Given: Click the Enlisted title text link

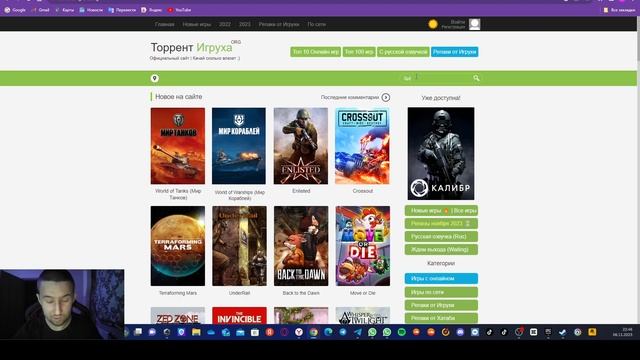Looking at the screenshot, I should click(301, 191).
